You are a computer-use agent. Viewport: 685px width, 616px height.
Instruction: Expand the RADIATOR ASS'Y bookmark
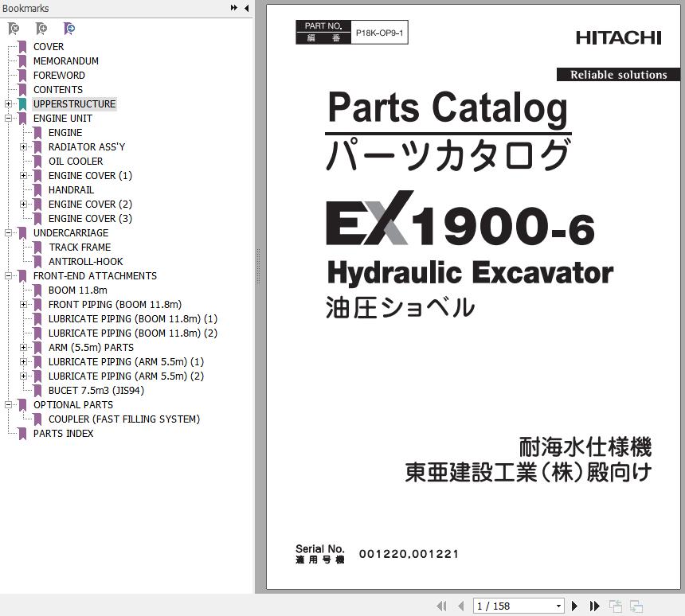tap(24, 147)
